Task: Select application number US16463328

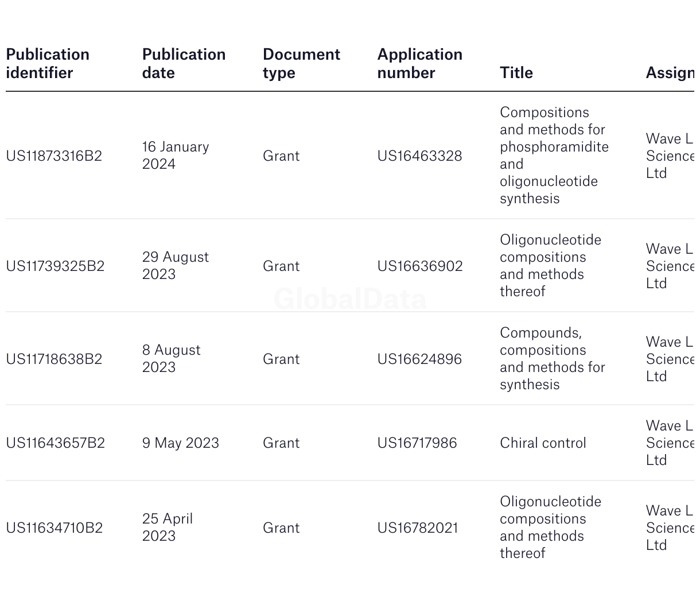Action: pos(419,156)
